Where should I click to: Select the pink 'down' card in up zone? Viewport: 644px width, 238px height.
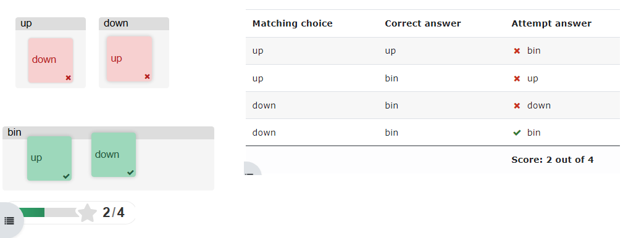51,60
